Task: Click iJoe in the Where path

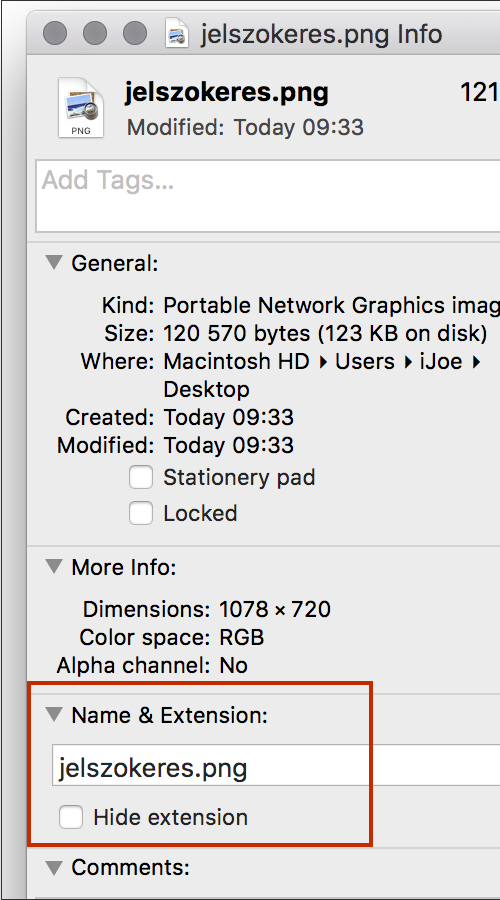Action: [441, 362]
